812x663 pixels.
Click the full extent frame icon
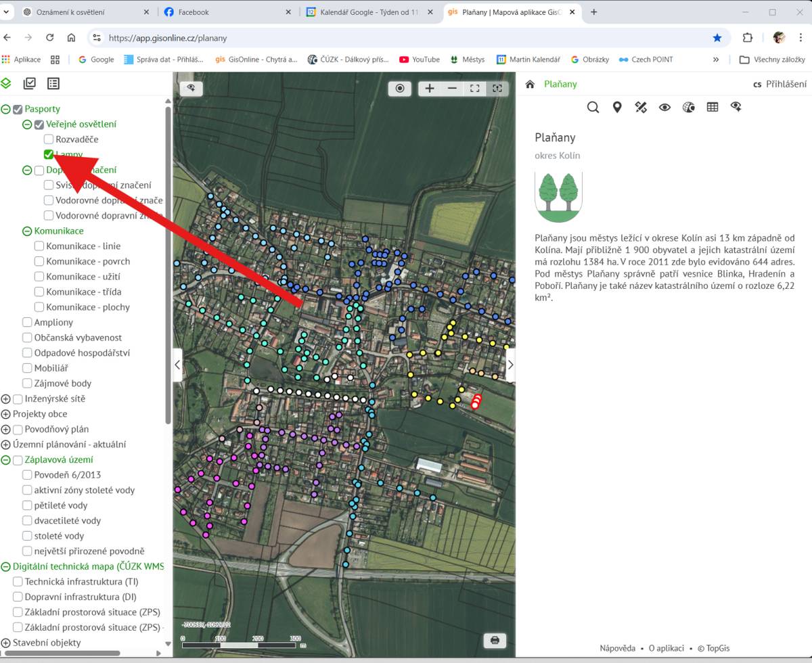(x=475, y=88)
